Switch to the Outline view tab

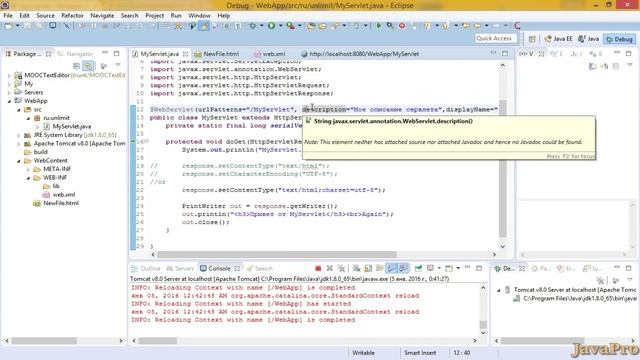[146, 269]
